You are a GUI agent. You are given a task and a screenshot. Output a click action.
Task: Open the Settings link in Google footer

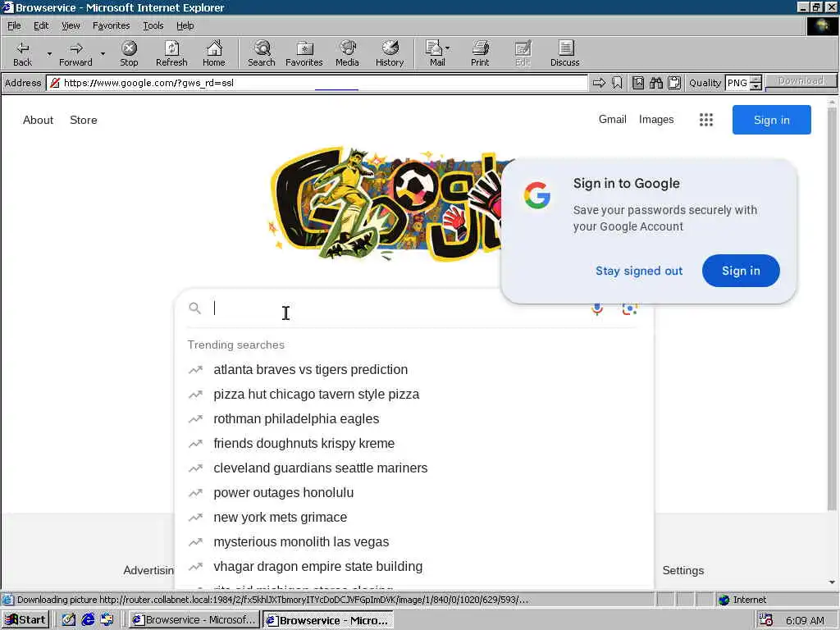tap(683, 570)
